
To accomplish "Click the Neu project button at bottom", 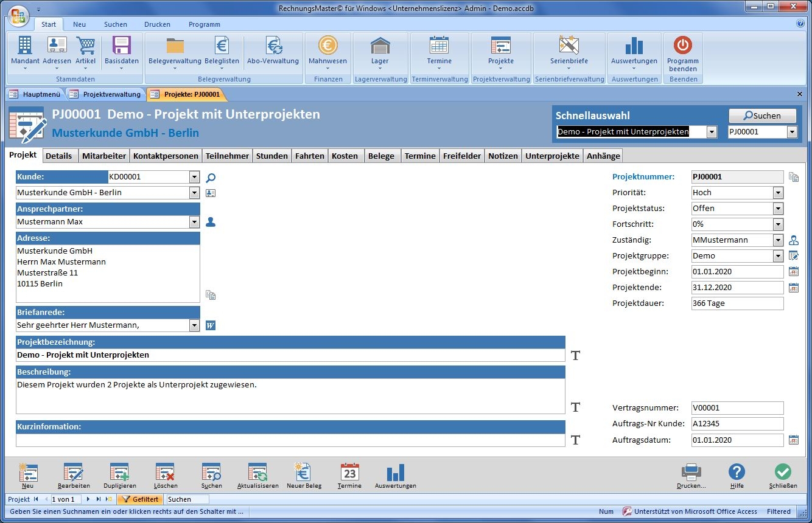I will click(27, 476).
